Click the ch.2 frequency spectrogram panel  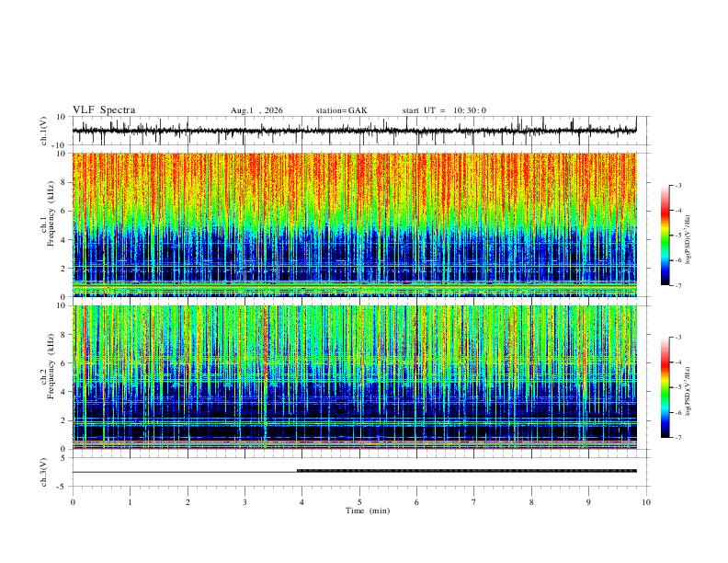(x=354, y=377)
